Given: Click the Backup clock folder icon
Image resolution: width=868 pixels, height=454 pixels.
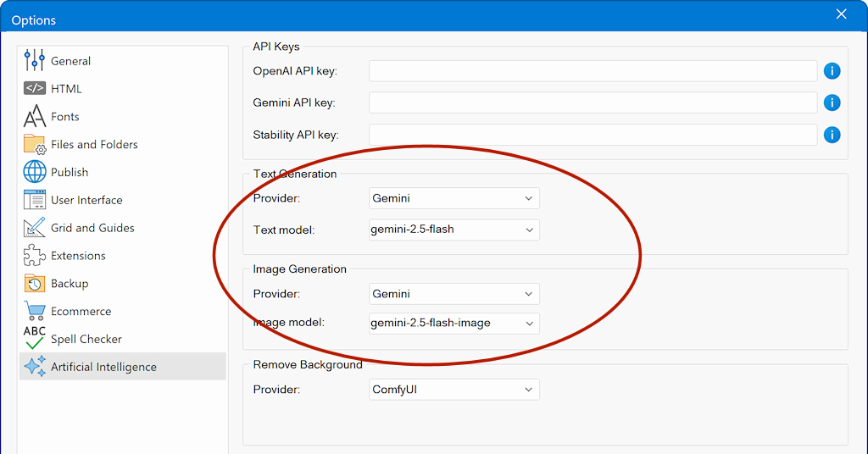Looking at the screenshot, I should (34, 283).
